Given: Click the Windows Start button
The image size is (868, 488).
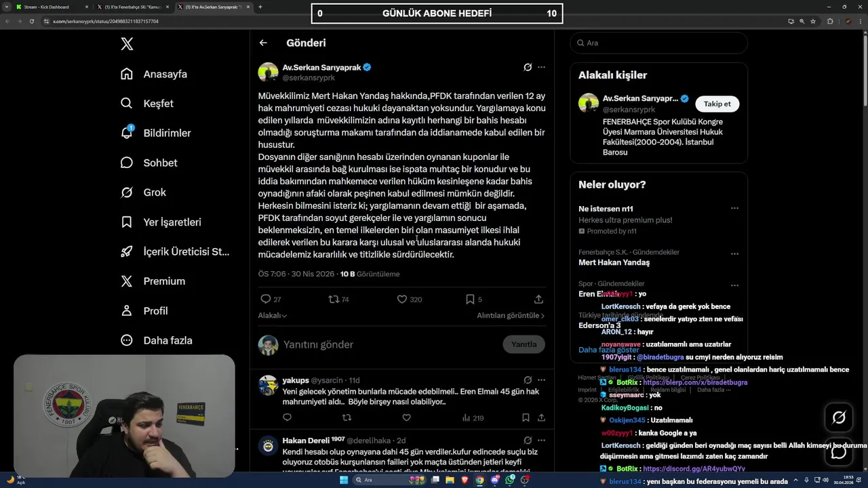Looking at the screenshot, I should pos(344,480).
